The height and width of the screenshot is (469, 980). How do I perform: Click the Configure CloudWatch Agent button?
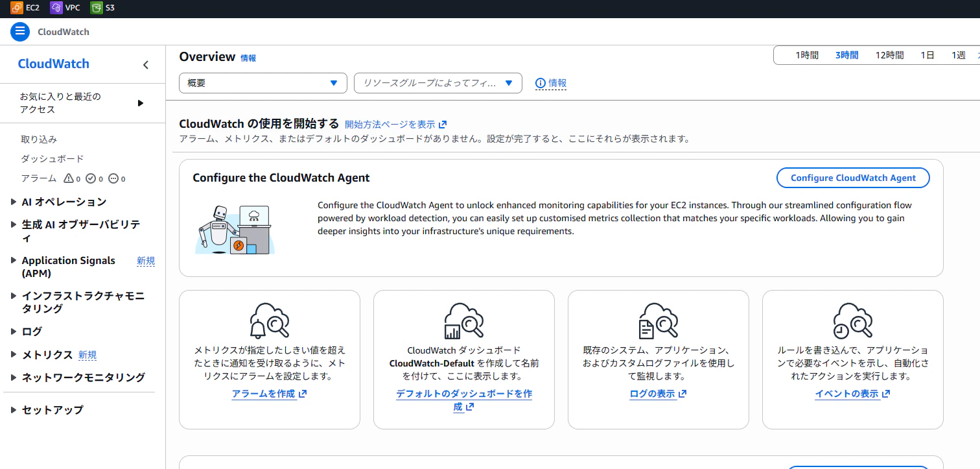click(853, 178)
